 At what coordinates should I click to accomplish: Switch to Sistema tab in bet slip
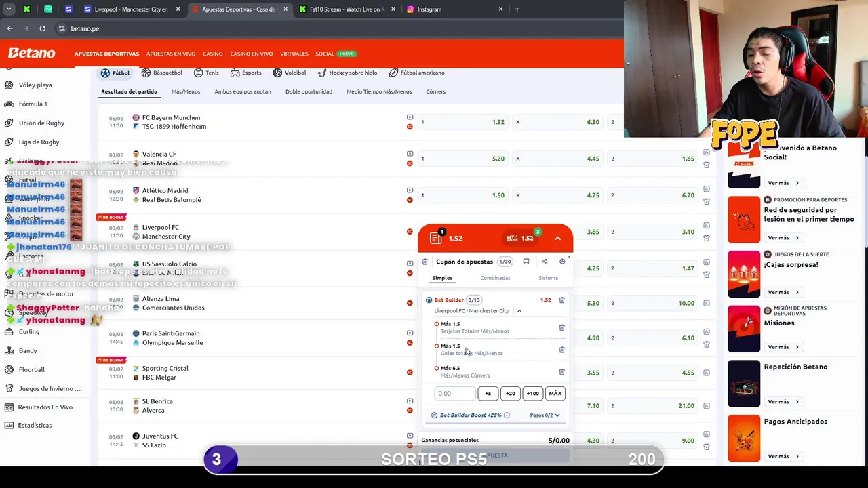[548, 278]
